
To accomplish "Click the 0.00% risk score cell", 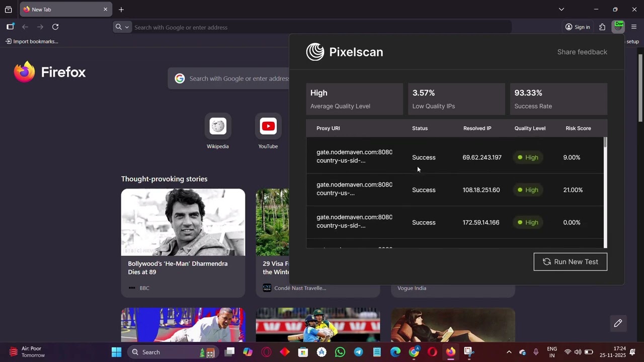I will pyautogui.click(x=572, y=222).
